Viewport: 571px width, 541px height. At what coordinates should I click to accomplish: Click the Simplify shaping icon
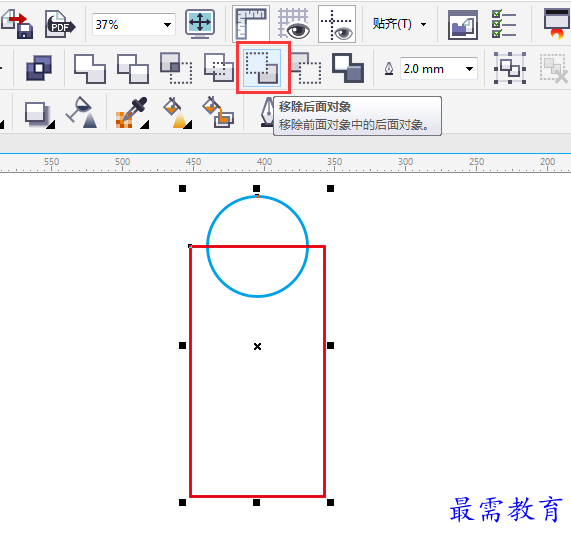(x=219, y=68)
